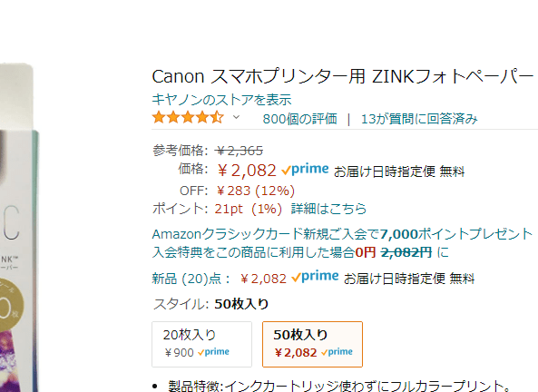This screenshot has height=392, width=538.
Task: Select the 50枚入り style option
Action: pyautogui.click(x=312, y=344)
